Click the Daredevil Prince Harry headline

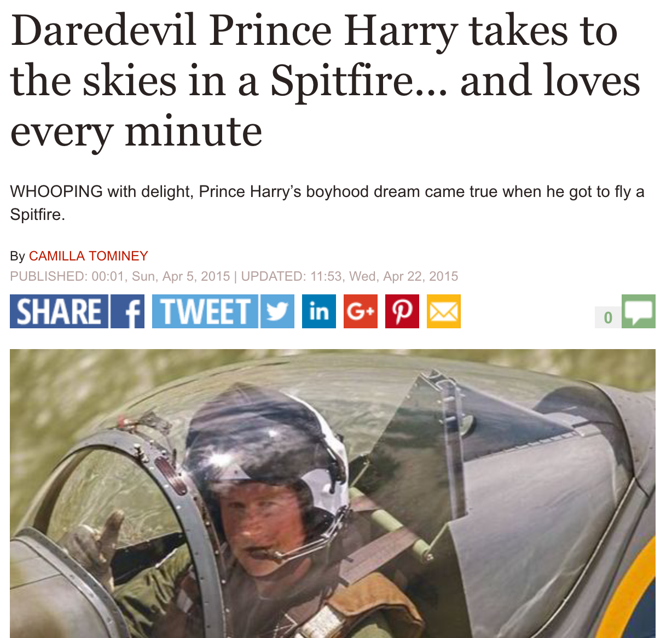pyautogui.click(x=325, y=80)
